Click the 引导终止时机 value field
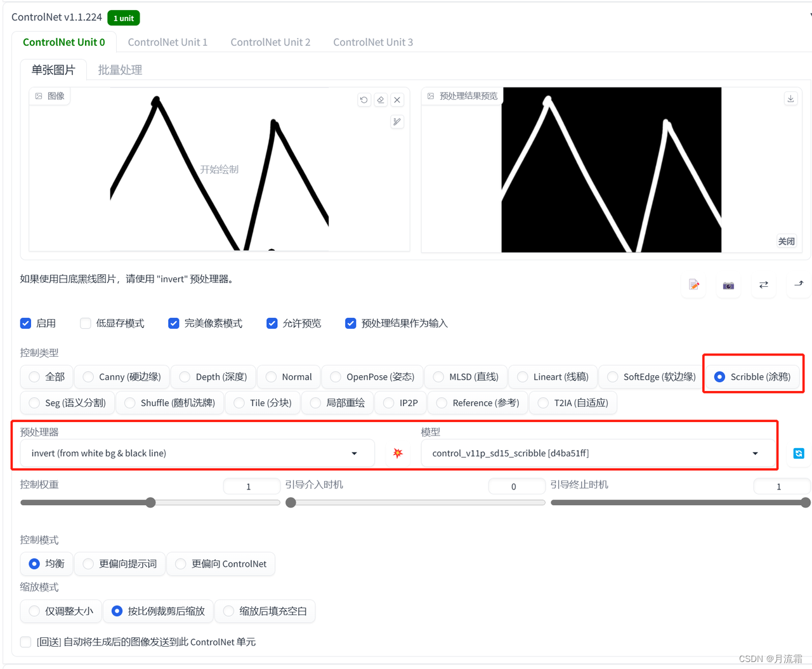The width and height of the screenshot is (812, 669). tap(782, 486)
